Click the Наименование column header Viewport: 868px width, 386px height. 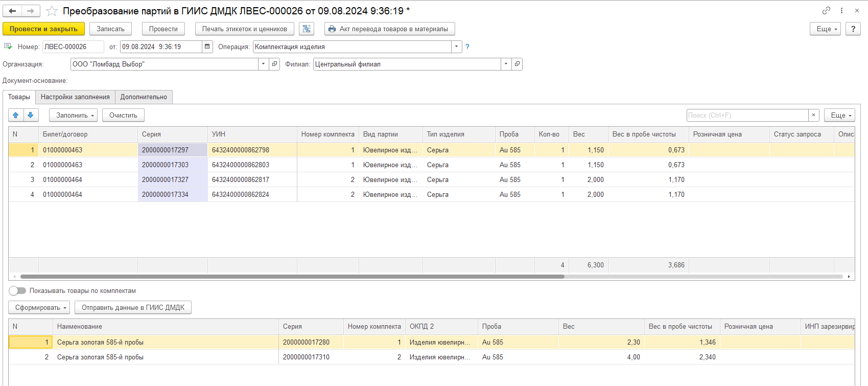pos(166,326)
